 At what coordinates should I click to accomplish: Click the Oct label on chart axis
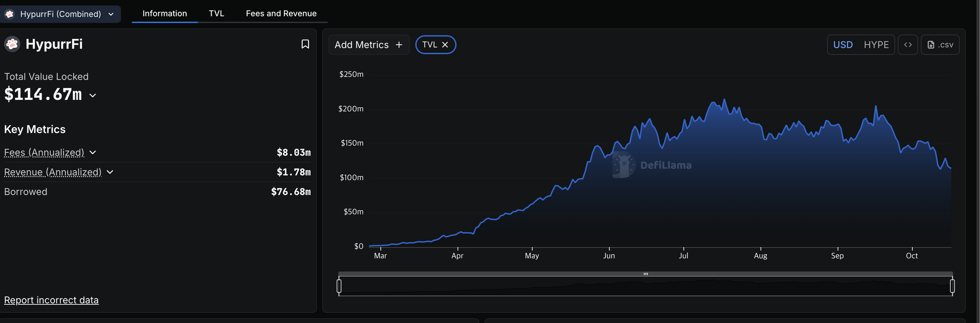(912, 256)
